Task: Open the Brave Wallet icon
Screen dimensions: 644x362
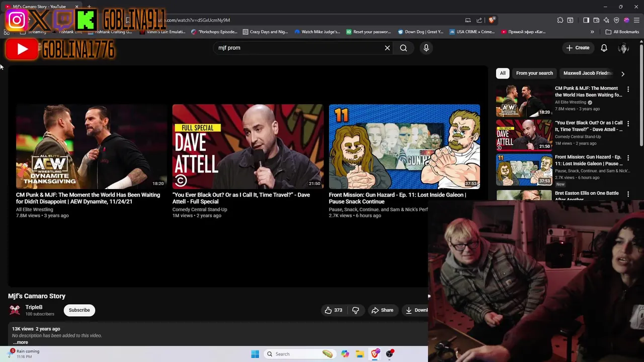Action: (x=596, y=20)
